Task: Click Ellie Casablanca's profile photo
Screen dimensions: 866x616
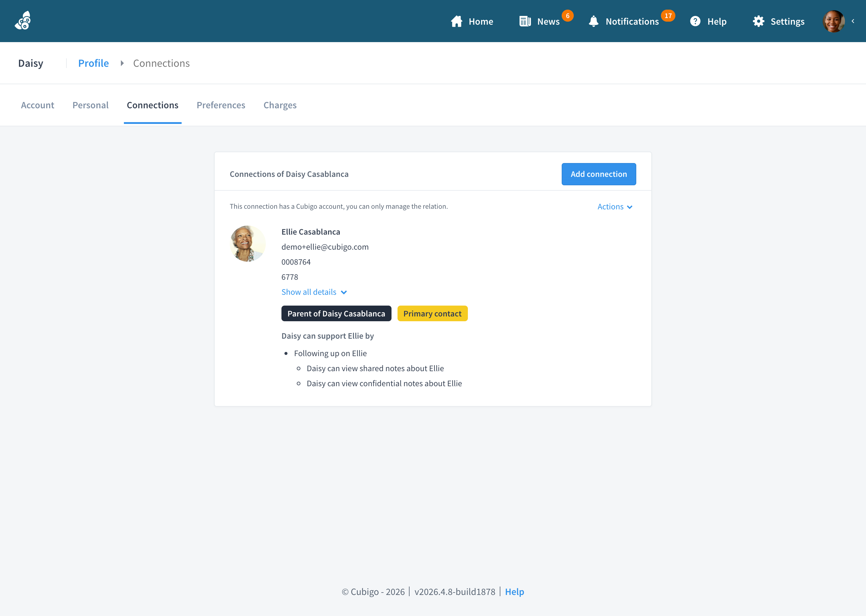Action: click(247, 244)
